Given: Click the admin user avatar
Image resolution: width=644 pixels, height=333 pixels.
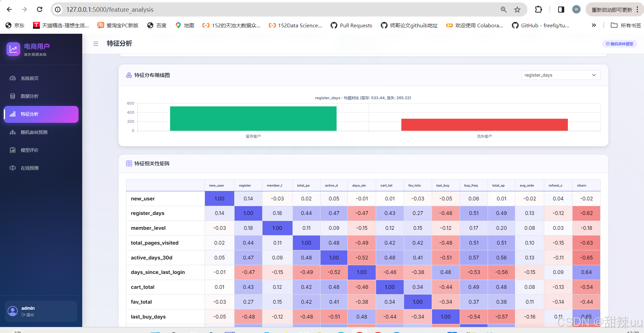Looking at the screenshot, I should (13, 311).
